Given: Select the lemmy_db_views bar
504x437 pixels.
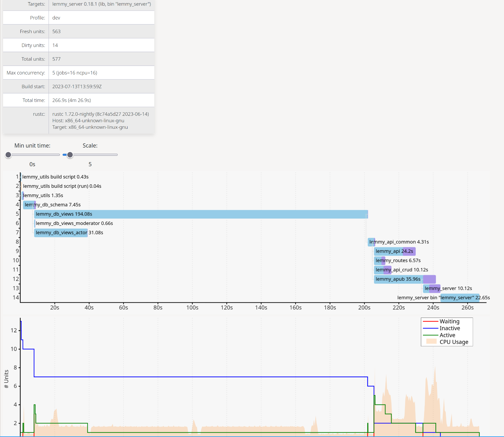Looking at the screenshot, I should coord(201,214).
